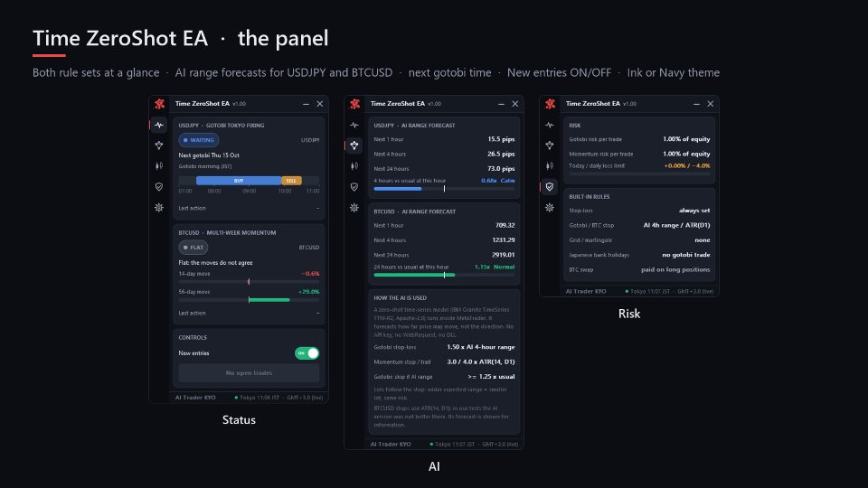Click the blue BUY segment on gotobi timeline
The height and width of the screenshot is (488, 868).
point(239,181)
